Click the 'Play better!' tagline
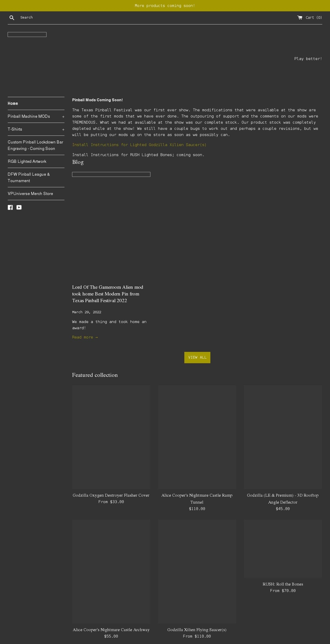Screen dimensions: 330x644 308,59
